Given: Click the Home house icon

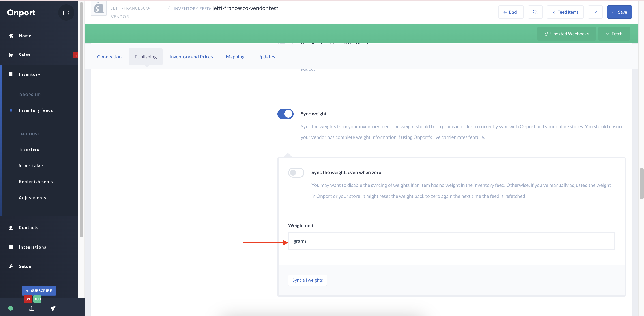Looking at the screenshot, I should 11,36.
